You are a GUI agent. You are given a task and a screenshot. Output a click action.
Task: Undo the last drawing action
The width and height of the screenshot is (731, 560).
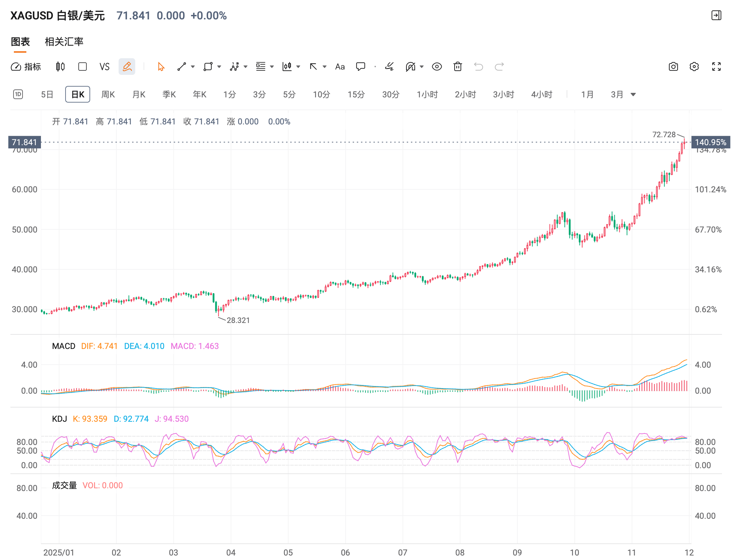(x=479, y=67)
